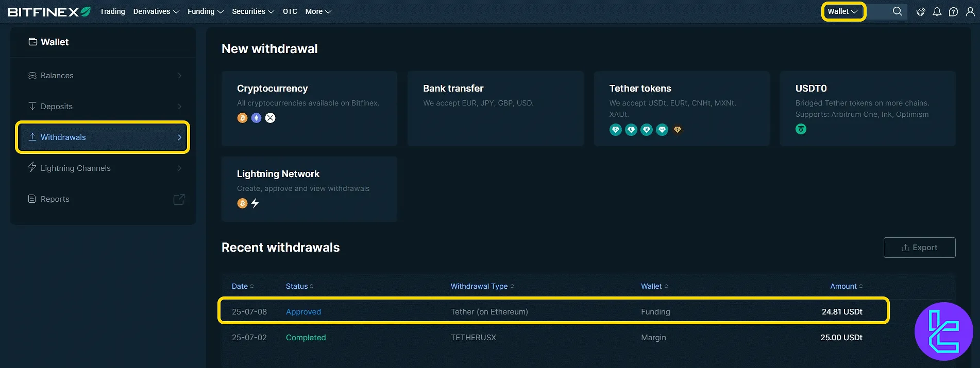Screen dimensions: 980x368
Task: Open the Derivatives dropdown menu
Action: pyautogui.click(x=156, y=11)
